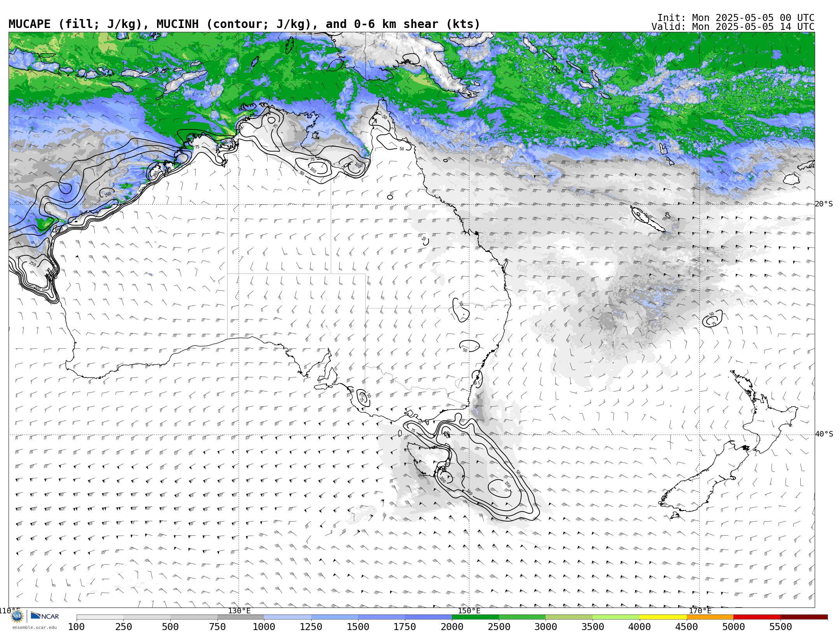Pick the light blue 1000–1250 colorbar swatch

[x=287, y=617]
